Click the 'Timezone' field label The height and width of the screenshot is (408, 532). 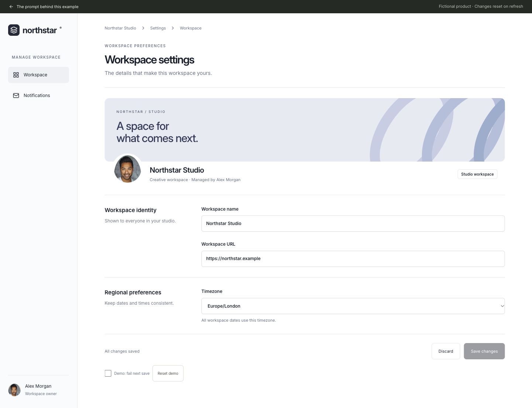tap(212, 291)
